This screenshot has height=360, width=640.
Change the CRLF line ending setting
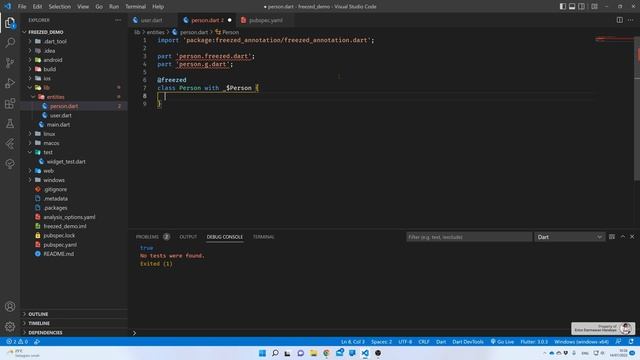coord(424,342)
